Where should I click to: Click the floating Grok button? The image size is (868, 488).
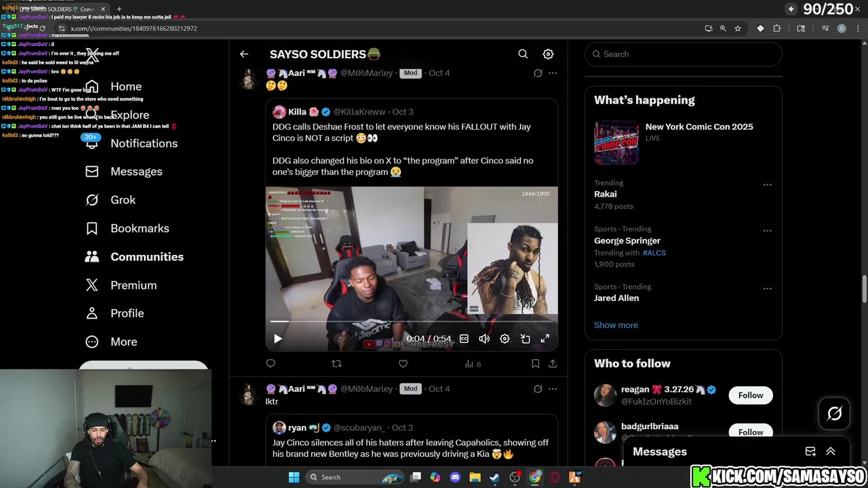tap(834, 413)
